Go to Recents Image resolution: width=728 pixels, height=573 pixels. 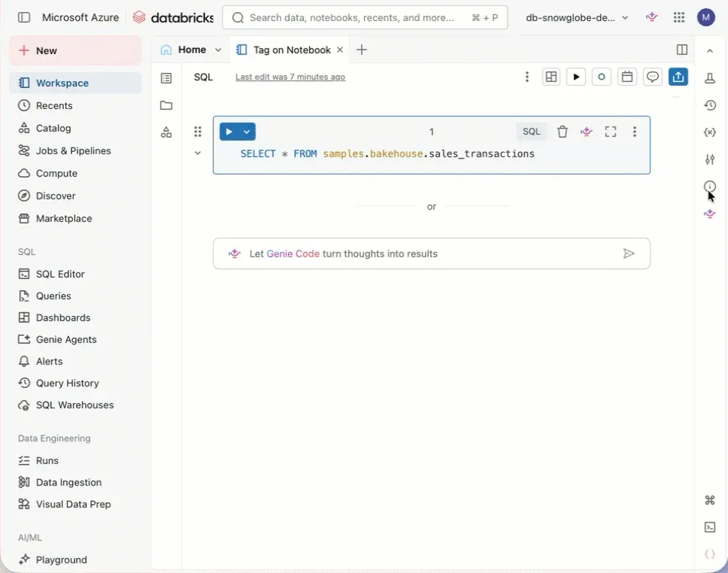75,105
